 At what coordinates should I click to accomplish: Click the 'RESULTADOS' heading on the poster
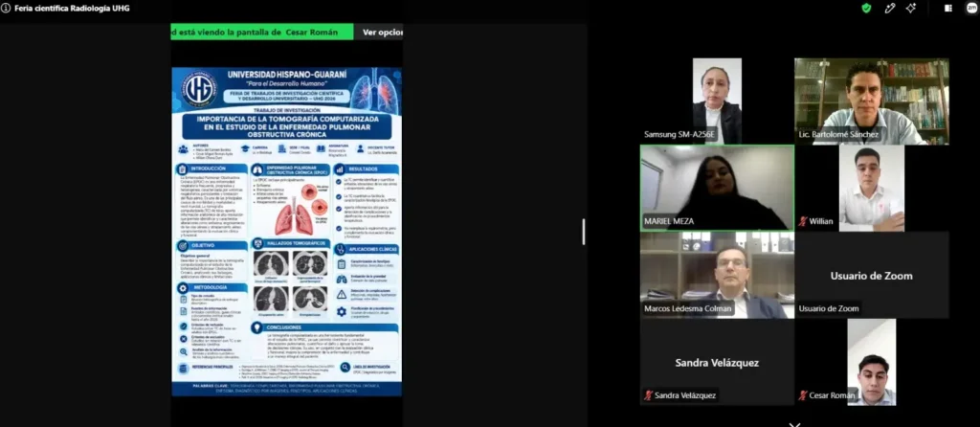363,169
